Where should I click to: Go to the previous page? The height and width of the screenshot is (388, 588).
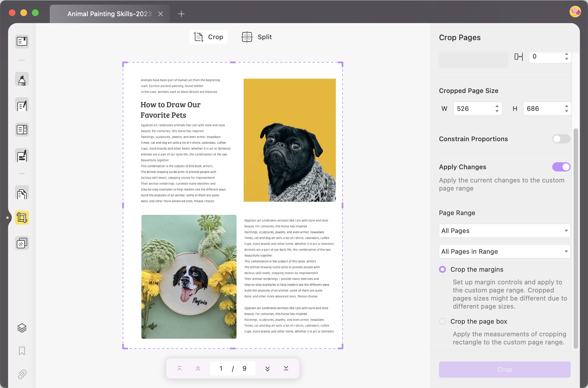pyautogui.click(x=198, y=368)
